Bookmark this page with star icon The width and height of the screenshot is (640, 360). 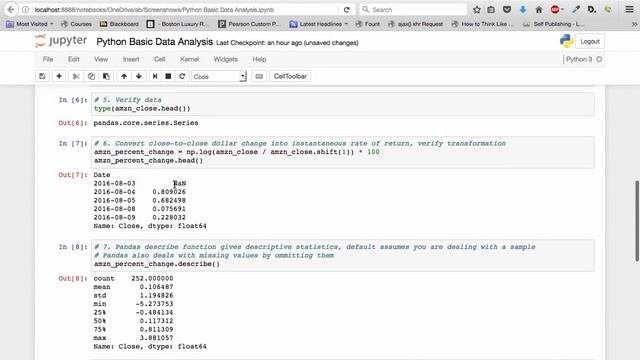[477, 9]
